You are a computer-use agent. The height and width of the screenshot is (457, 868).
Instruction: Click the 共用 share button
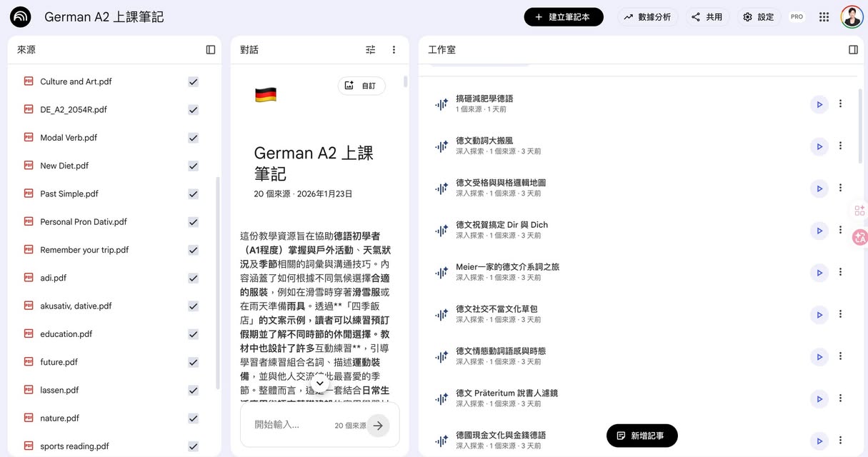(707, 17)
